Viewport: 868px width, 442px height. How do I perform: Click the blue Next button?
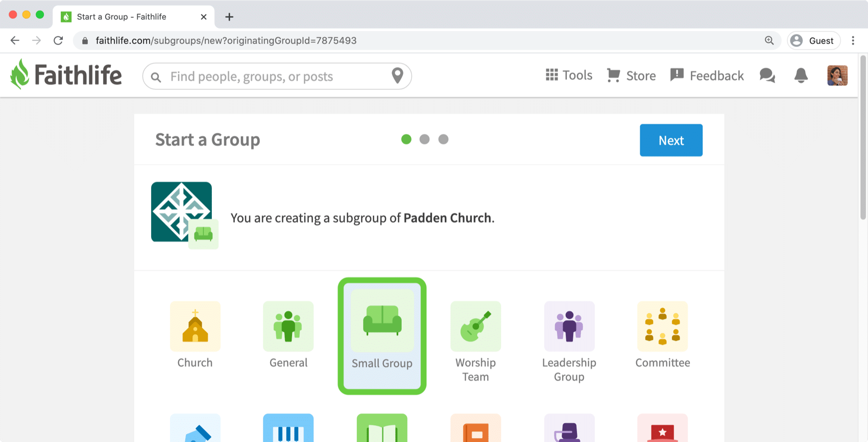[x=671, y=140]
